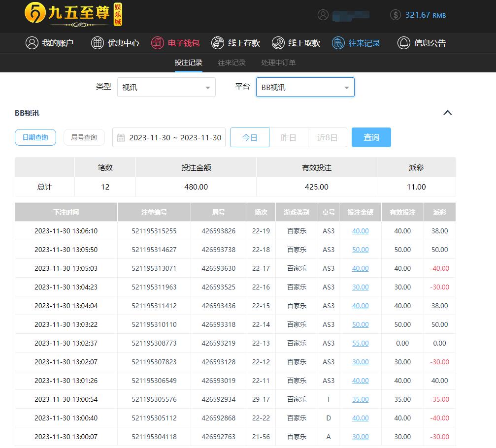Select the 昨日 date range option
Screen dimensions: 496x448
coord(288,137)
